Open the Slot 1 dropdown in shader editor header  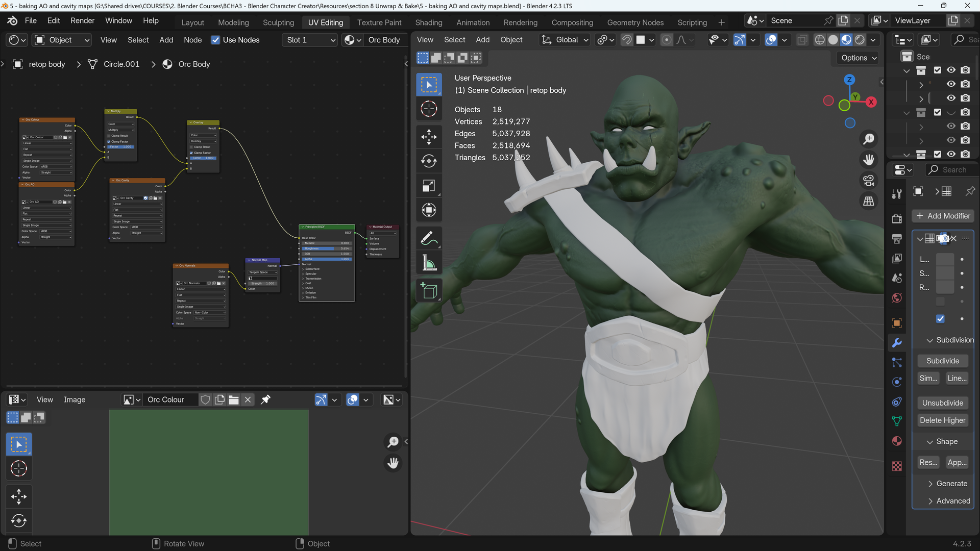click(x=309, y=40)
